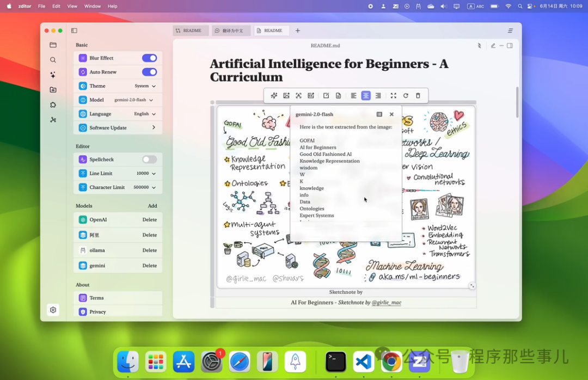
Task: Open Safari from the Dock
Action: point(239,362)
